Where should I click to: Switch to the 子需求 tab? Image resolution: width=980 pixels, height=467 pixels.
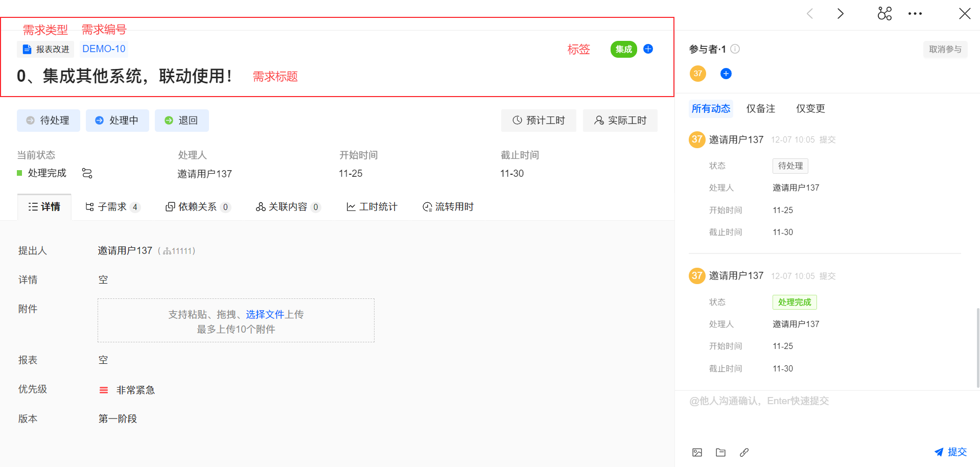point(112,207)
